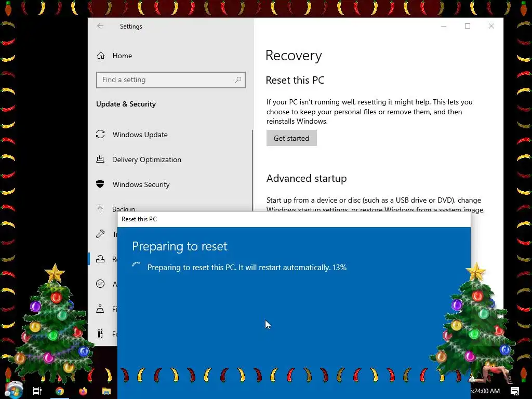Click the spinning progress indicator
The height and width of the screenshot is (399, 532).
coord(136,266)
